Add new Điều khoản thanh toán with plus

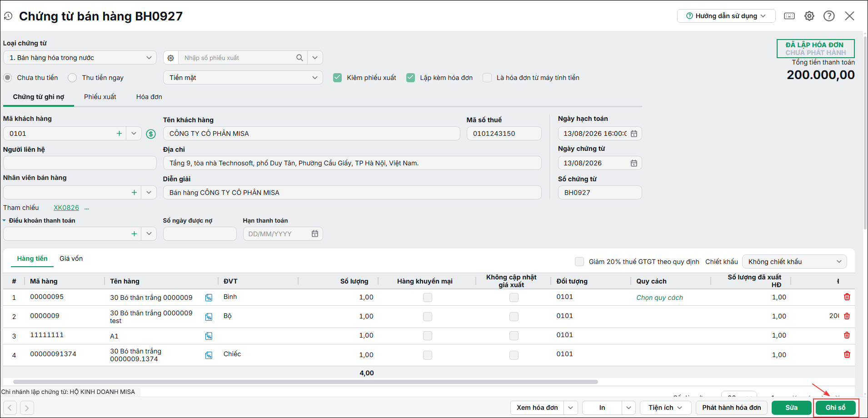click(134, 234)
